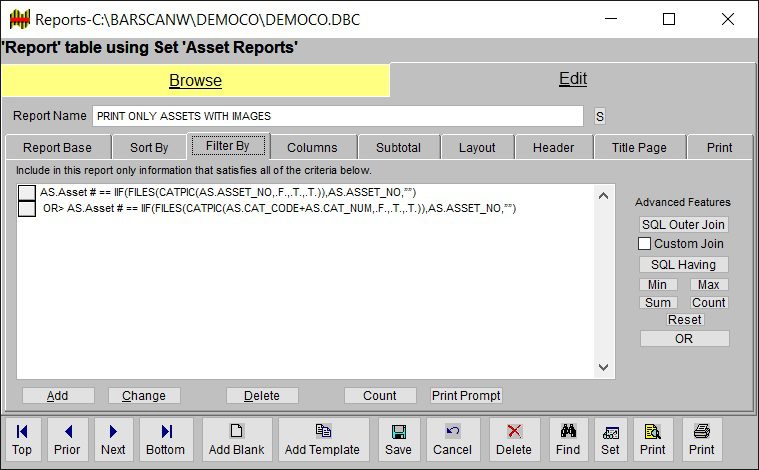The width and height of the screenshot is (759, 470).
Task: Toggle the Custom Join checkbox
Action: point(644,243)
